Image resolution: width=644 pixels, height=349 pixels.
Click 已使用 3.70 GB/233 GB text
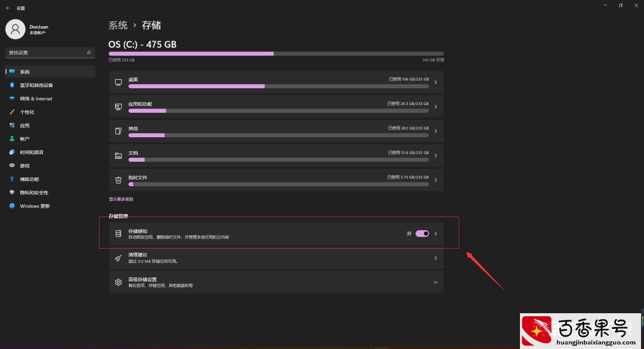[x=408, y=177]
